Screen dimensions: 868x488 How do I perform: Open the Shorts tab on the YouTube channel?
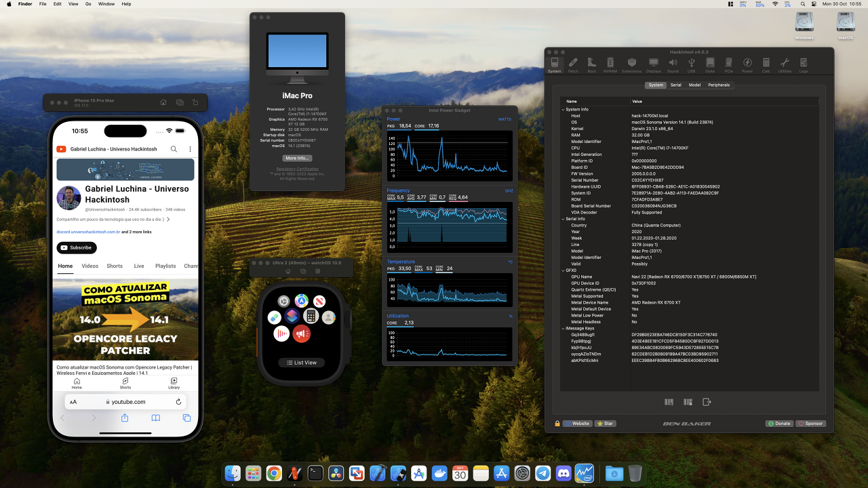pyautogui.click(x=115, y=266)
